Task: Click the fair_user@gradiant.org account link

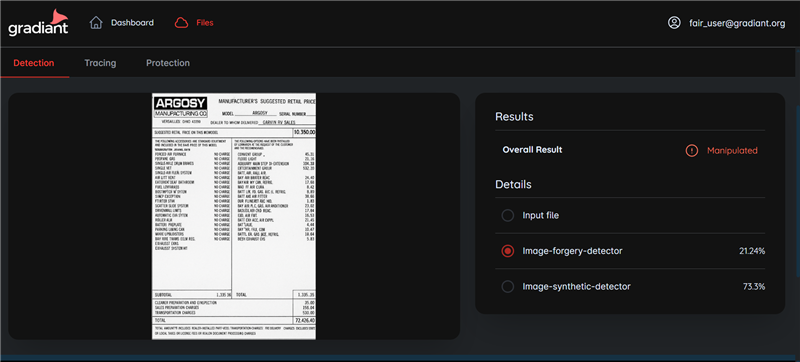Action: [x=737, y=23]
